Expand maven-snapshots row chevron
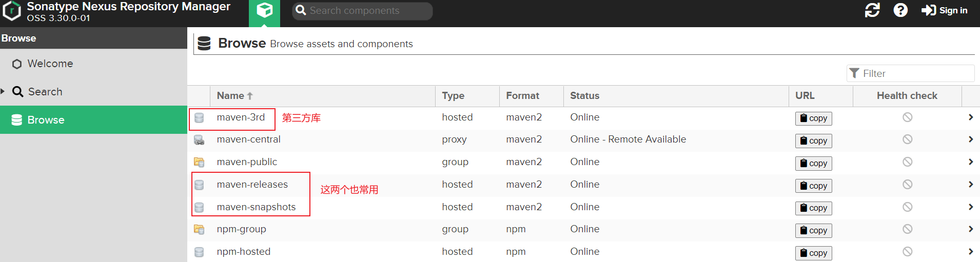 click(970, 207)
